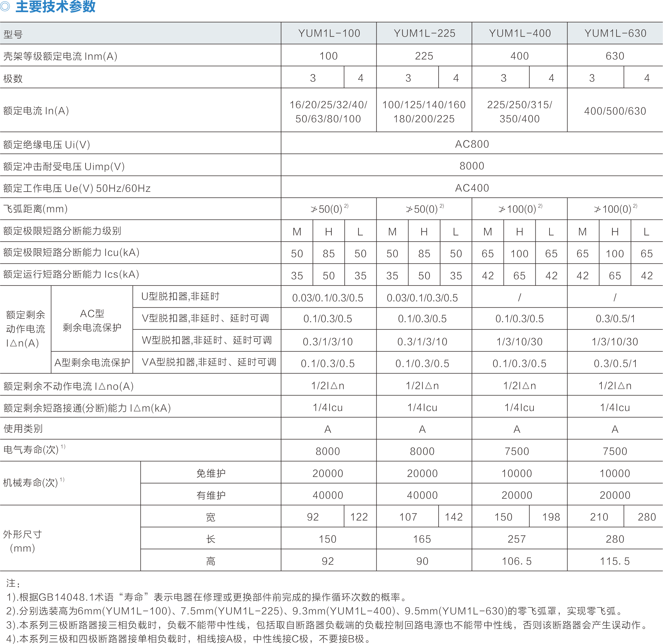Screen dimensions: 663x644
Task: Click the AC型 剩余电流保护 cell
Action: pos(92,320)
